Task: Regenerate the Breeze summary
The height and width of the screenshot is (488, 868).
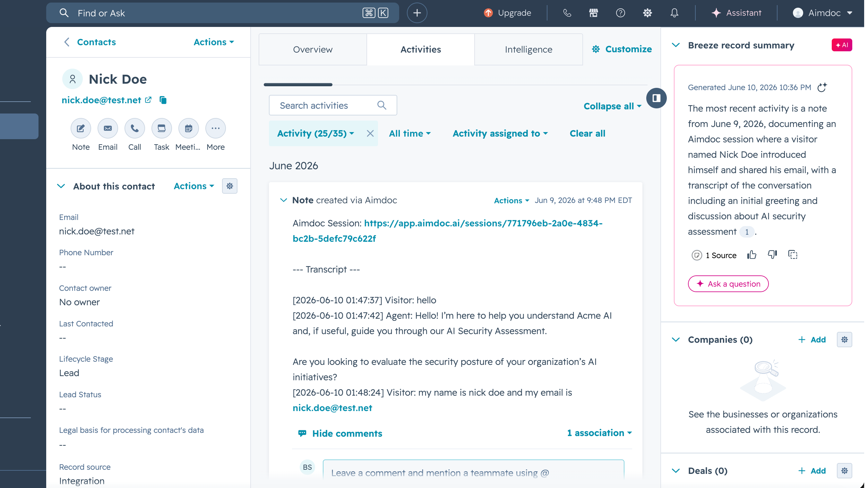Action: point(822,87)
